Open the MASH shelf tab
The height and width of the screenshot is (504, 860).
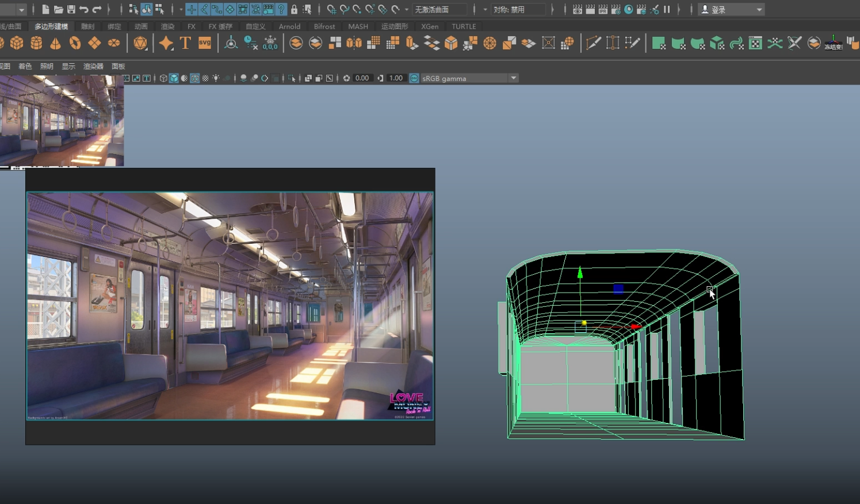(x=358, y=26)
